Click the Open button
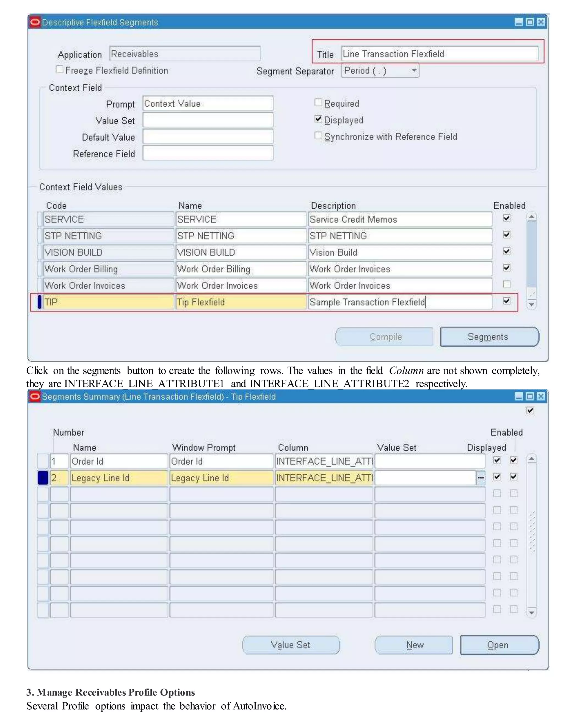Screen dimensions: 563x728 (x=499, y=645)
